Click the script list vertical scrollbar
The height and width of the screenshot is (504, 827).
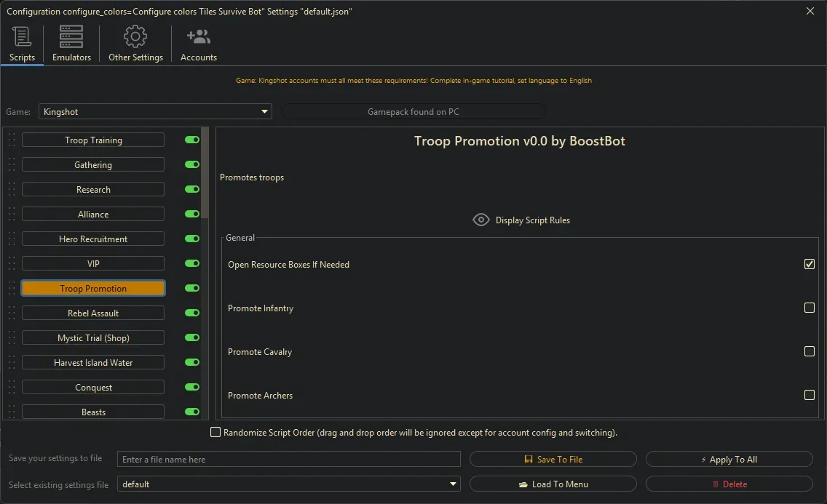click(205, 175)
